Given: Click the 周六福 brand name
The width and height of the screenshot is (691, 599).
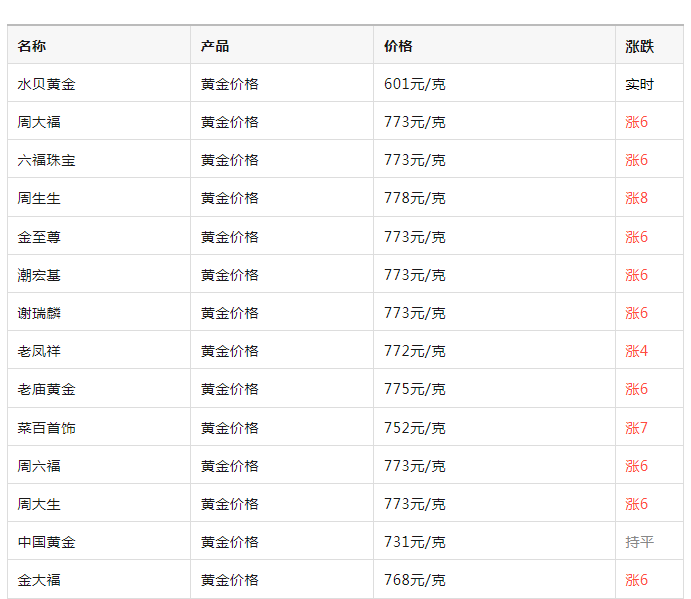Looking at the screenshot, I should click(x=39, y=466).
